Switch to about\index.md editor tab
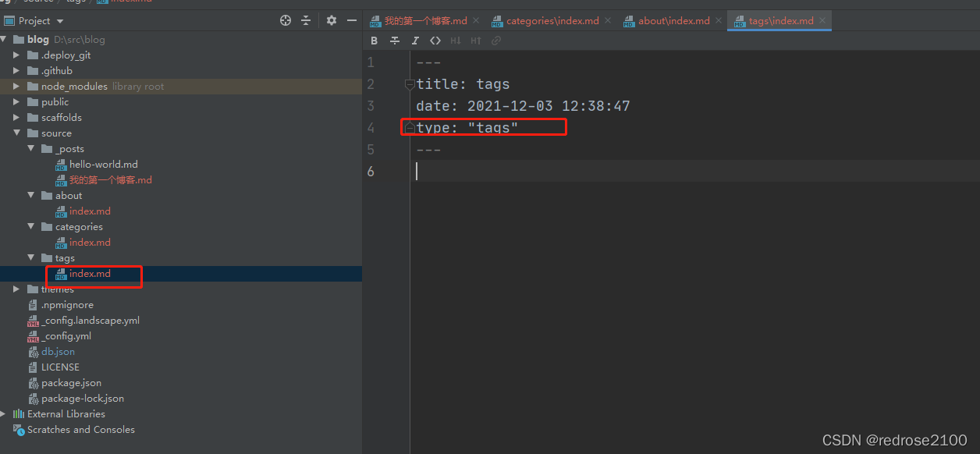 674,21
